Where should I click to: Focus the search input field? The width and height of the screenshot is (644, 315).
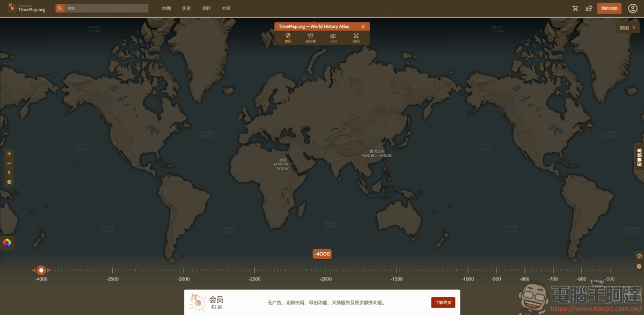point(107,9)
